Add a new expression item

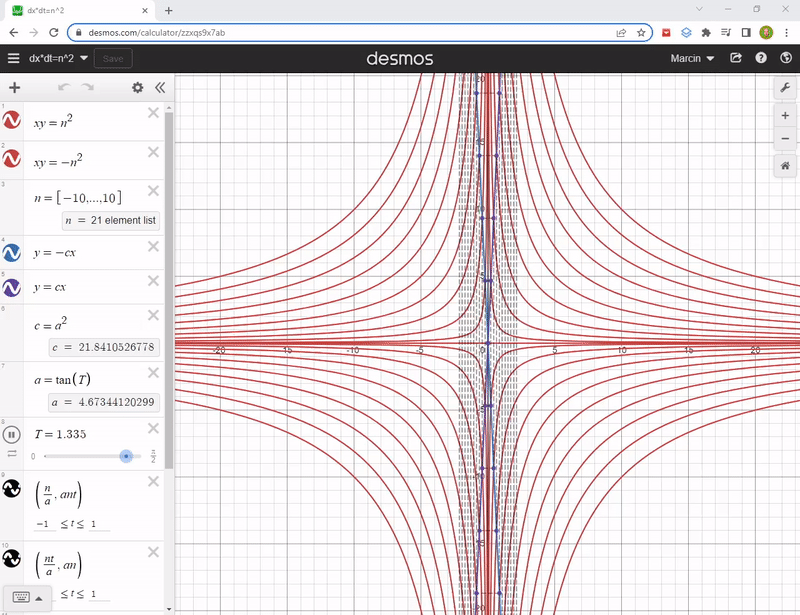pyautogui.click(x=15, y=88)
